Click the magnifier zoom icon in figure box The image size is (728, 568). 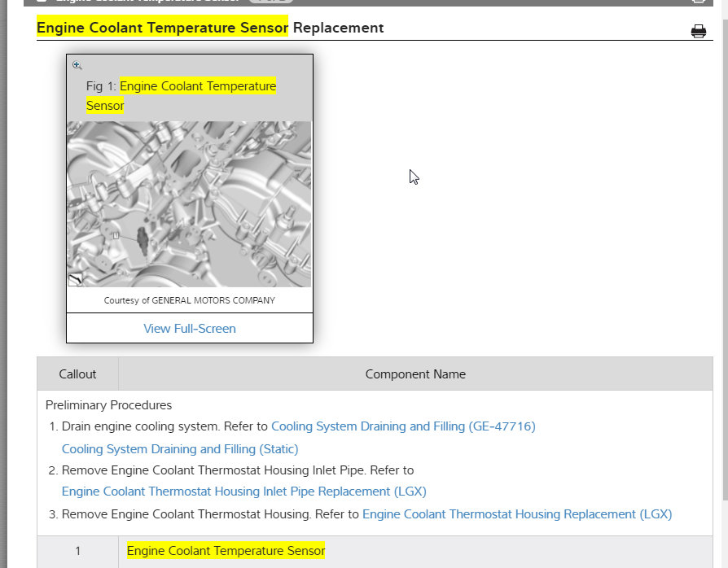[77, 65]
